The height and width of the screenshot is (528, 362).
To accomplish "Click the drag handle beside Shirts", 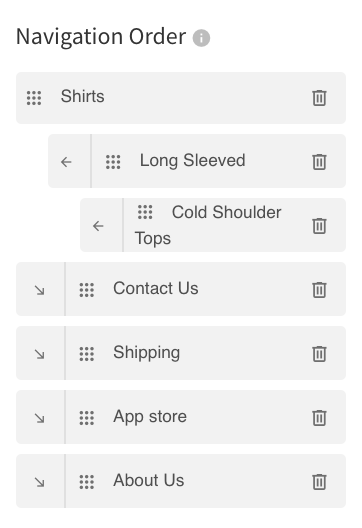I will (34, 98).
